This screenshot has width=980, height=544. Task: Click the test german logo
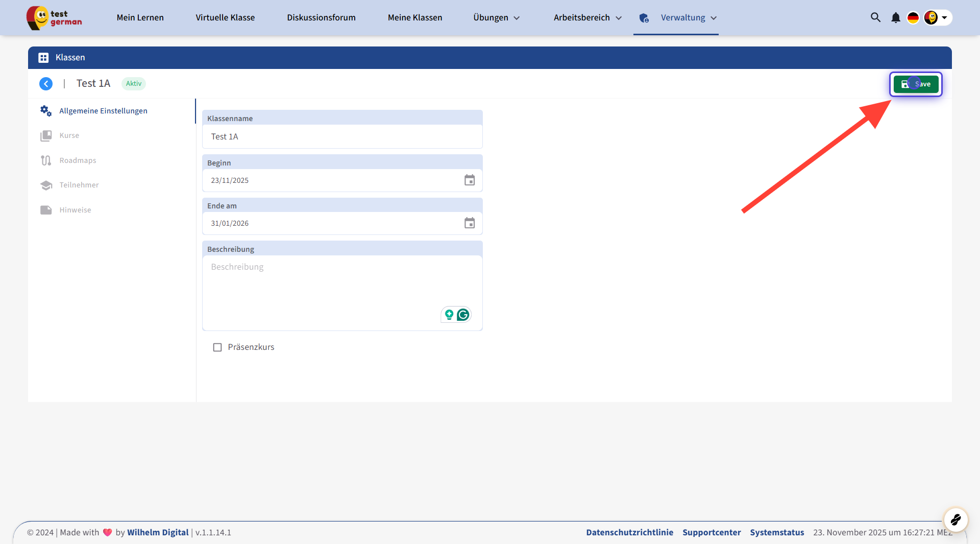55,18
